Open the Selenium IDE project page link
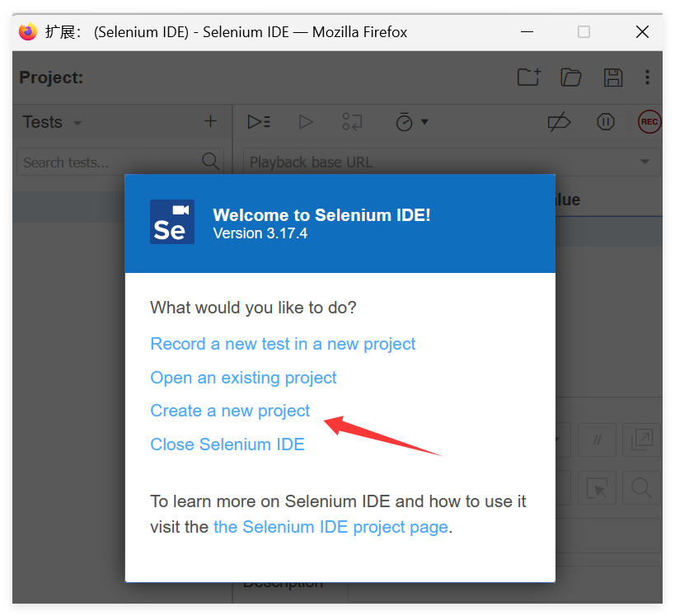The image size is (675, 616). tap(330, 527)
